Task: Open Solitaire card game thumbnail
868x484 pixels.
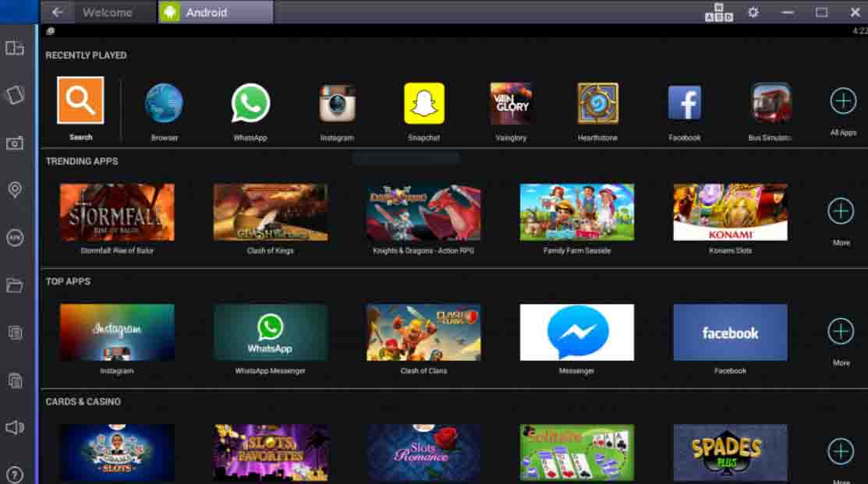Action: click(x=577, y=453)
